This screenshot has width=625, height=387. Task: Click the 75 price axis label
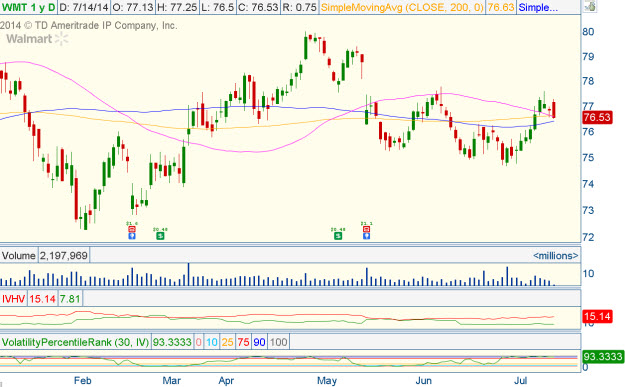pyautogui.click(x=588, y=157)
